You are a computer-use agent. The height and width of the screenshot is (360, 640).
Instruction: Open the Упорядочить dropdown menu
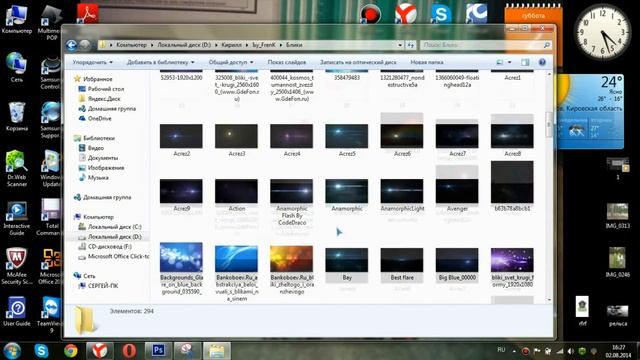pos(92,62)
